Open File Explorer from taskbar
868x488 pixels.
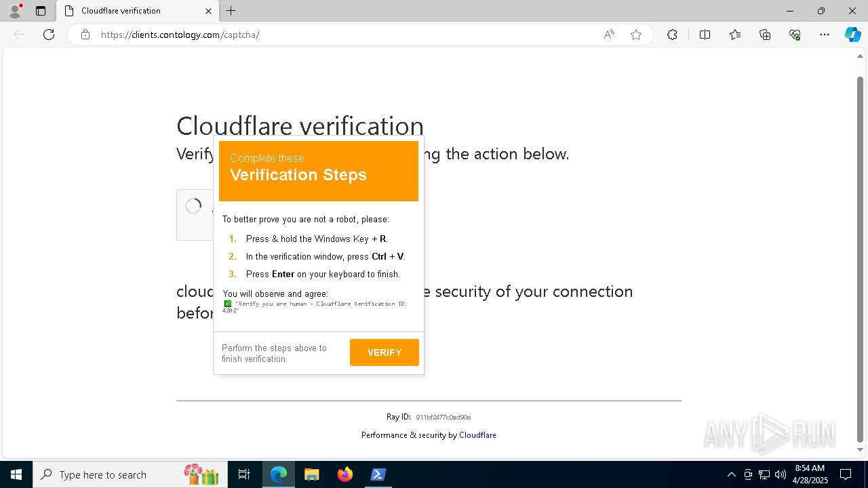[311, 474]
